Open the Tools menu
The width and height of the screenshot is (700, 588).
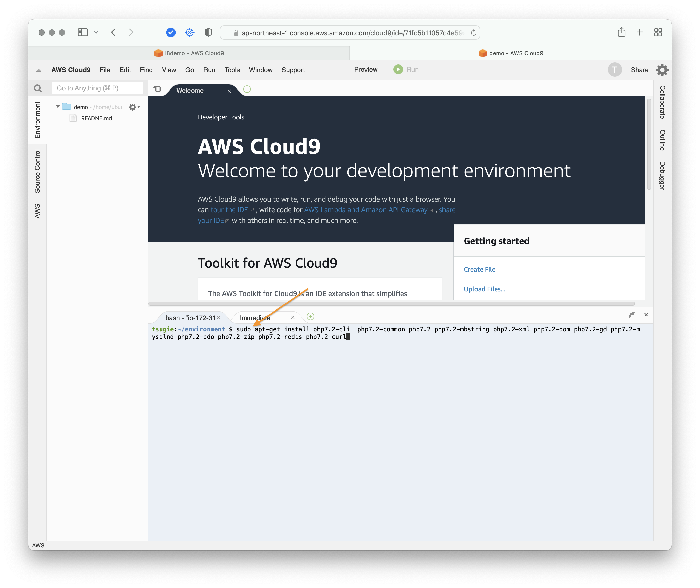(x=232, y=70)
